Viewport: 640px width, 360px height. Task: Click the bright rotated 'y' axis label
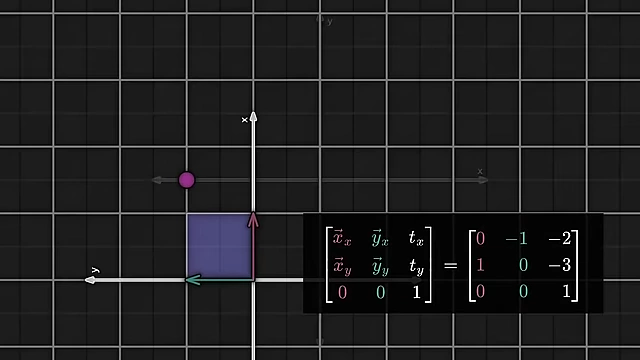[95, 270]
